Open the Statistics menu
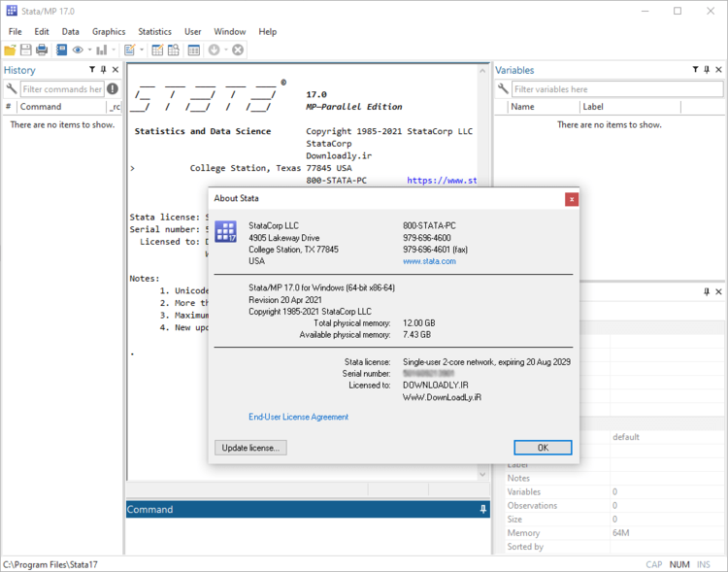 coord(154,31)
